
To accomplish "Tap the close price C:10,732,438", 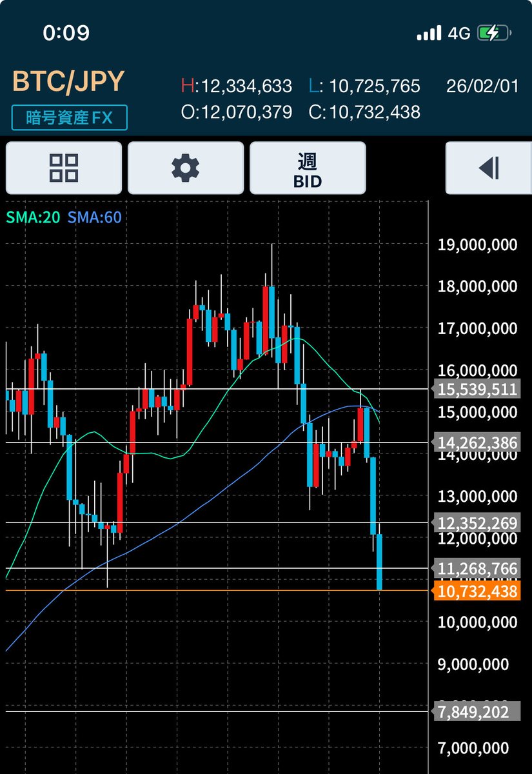I will [x=364, y=112].
